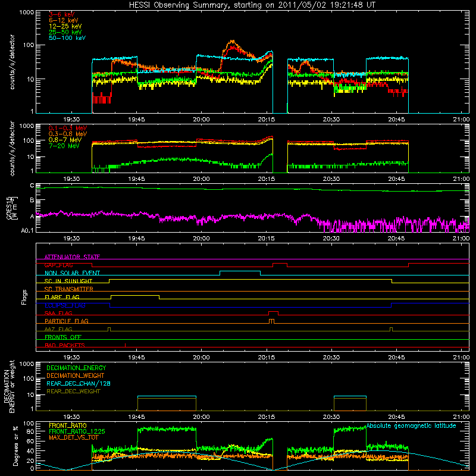Select the PARTICLE_FLAG label

tap(67, 321)
